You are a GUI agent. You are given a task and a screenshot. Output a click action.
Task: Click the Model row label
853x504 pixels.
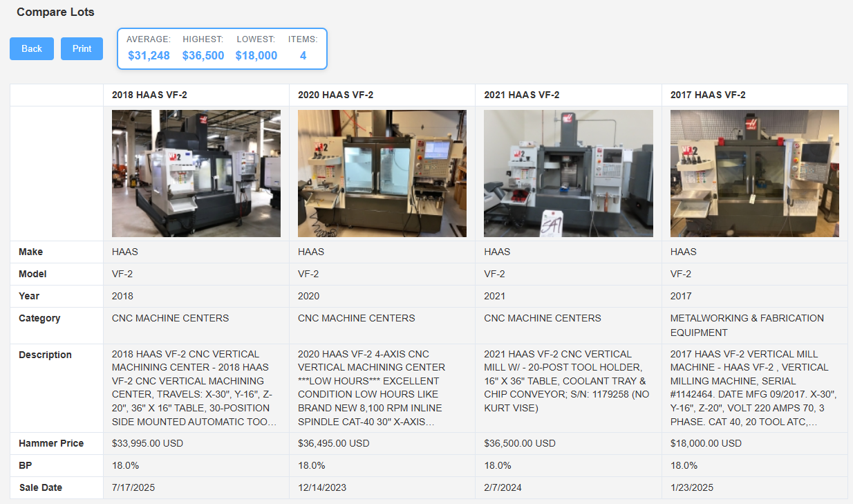tap(32, 274)
